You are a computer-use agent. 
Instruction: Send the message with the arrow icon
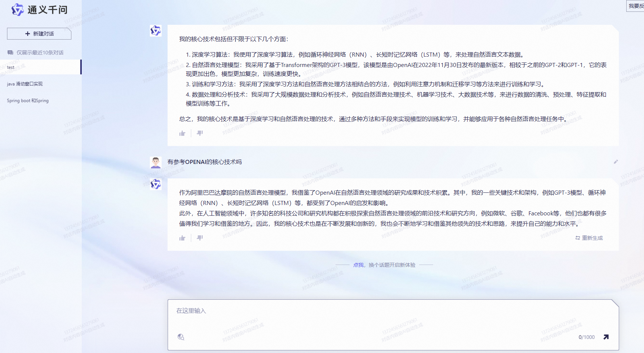pos(606,337)
